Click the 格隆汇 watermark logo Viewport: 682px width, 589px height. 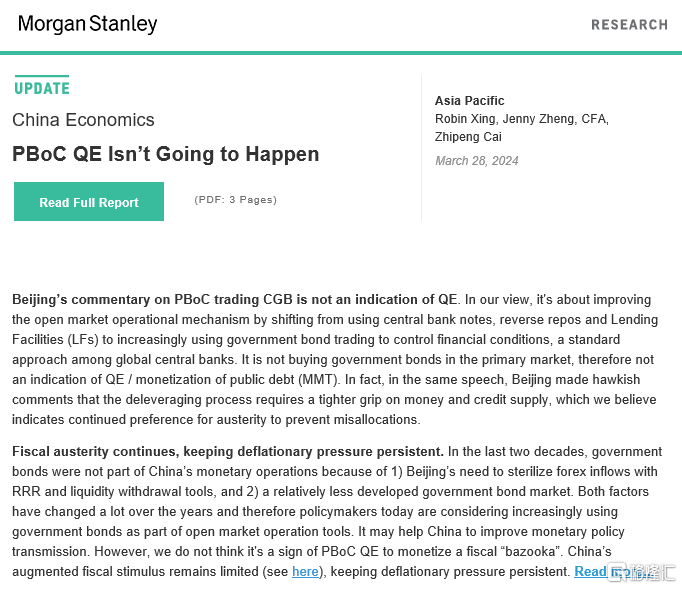pos(642,572)
